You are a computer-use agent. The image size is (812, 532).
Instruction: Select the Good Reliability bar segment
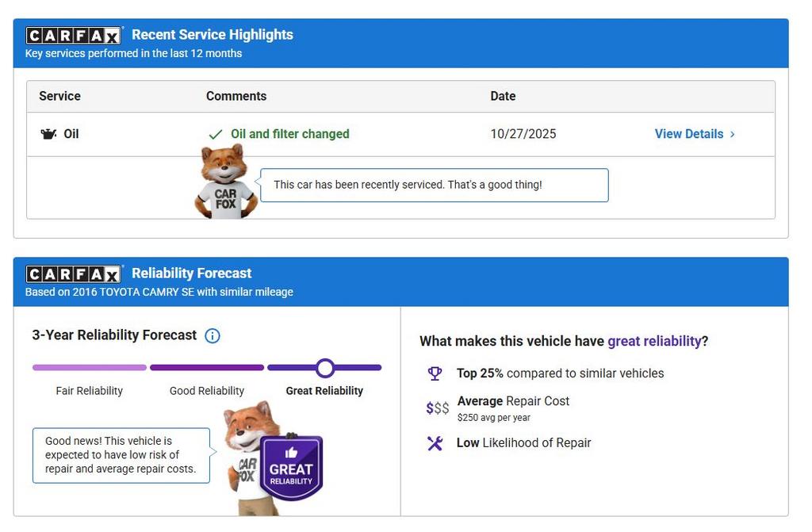point(207,368)
